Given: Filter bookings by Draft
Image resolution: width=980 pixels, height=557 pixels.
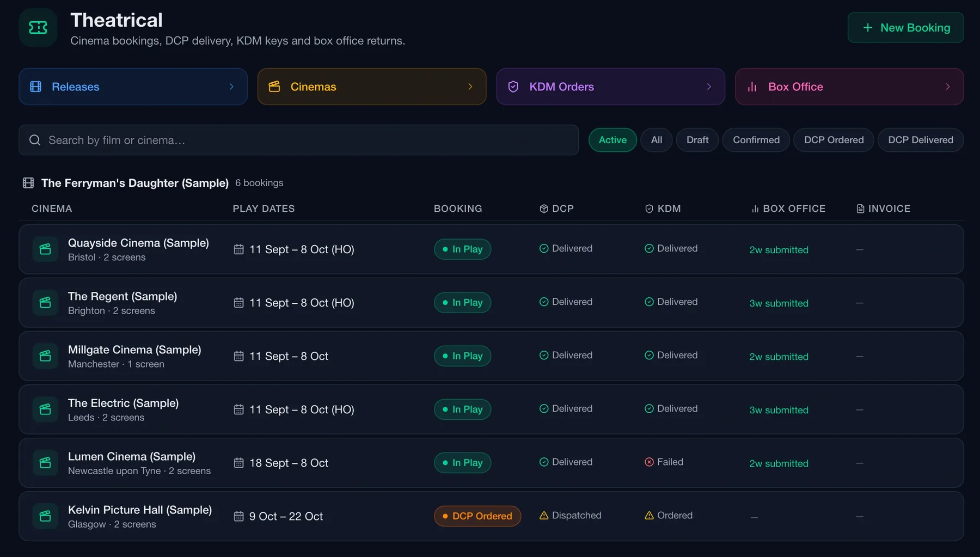Looking at the screenshot, I should (697, 140).
